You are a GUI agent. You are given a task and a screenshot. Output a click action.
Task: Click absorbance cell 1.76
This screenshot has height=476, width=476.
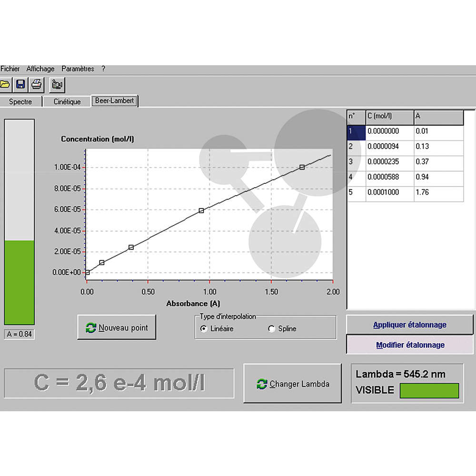click(x=439, y=194)
